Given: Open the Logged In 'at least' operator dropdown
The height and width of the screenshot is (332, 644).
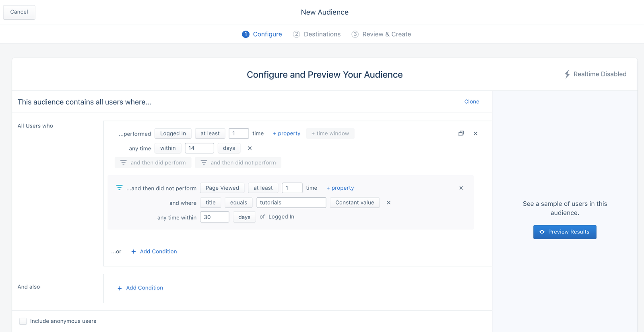Looking at the screenshot, I should (210, 133).
